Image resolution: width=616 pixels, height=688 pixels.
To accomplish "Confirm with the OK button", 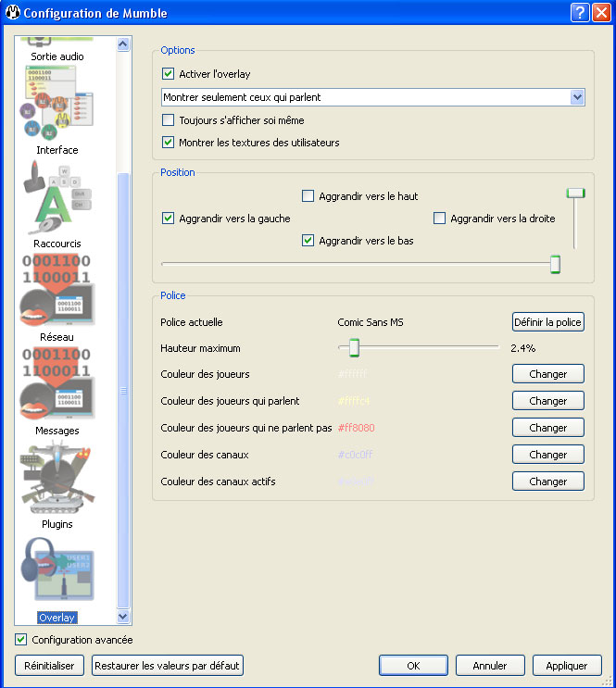I will pos(413,666).
